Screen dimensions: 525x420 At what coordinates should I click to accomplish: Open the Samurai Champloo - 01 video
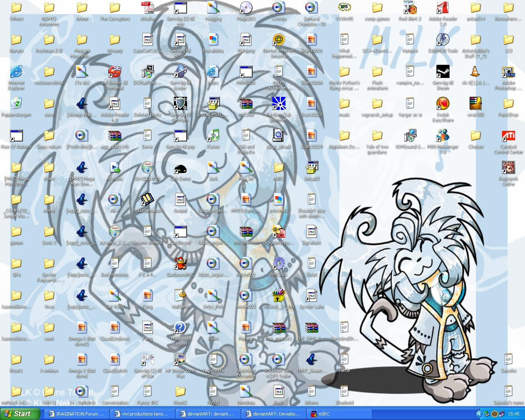coord(311,8)
